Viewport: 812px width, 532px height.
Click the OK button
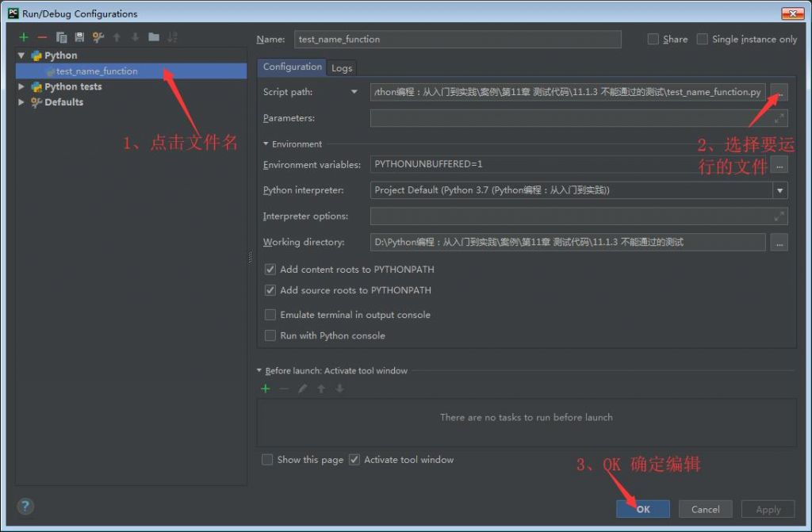pos(643,509)
